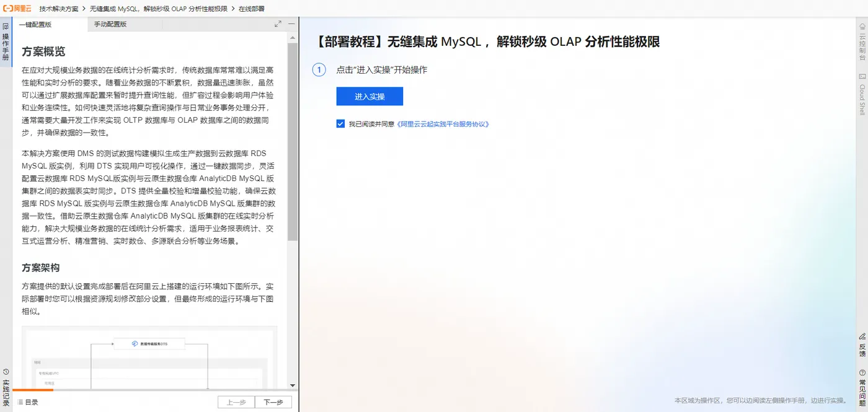868x412 pixels.
Task: Click scrollbar down arrow in manual panel
Action: 293,385
